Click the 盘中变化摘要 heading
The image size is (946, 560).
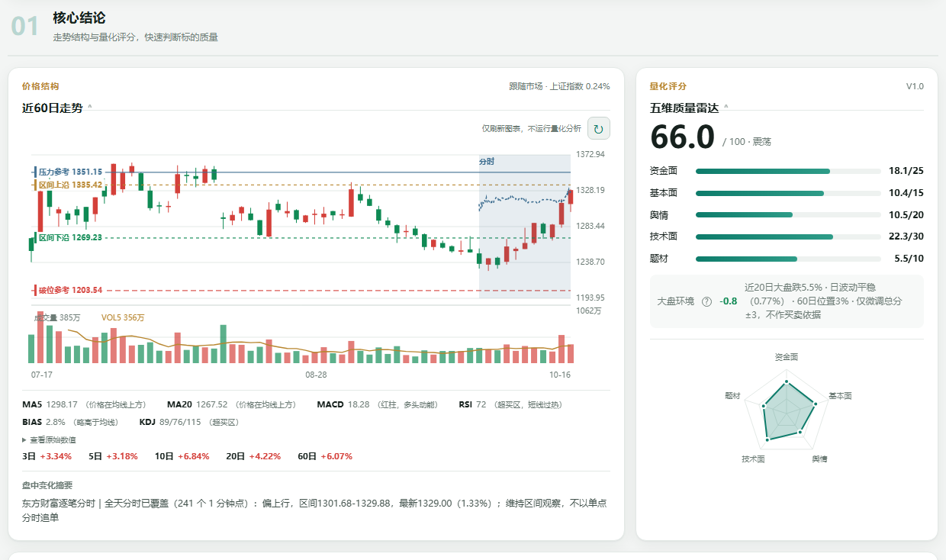click(47, 484)
